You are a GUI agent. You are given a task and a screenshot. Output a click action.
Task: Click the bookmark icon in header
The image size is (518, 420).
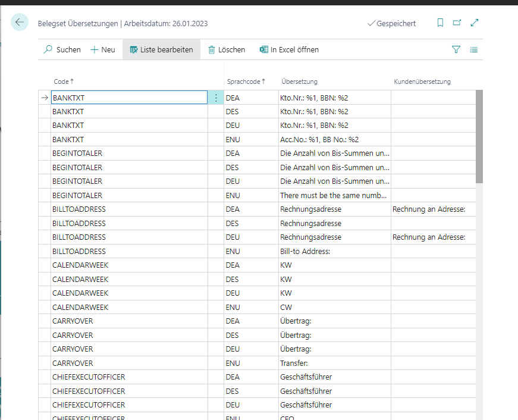tap(440, 23)
